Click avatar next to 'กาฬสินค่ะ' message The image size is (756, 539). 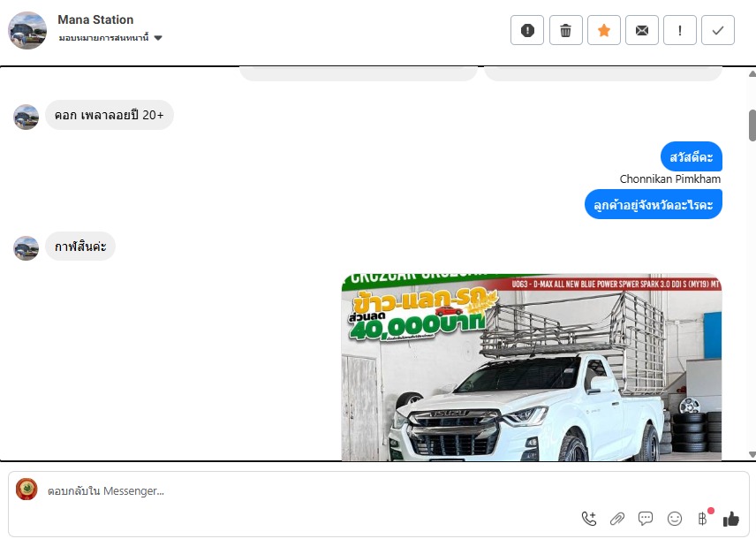pos(26,248)
